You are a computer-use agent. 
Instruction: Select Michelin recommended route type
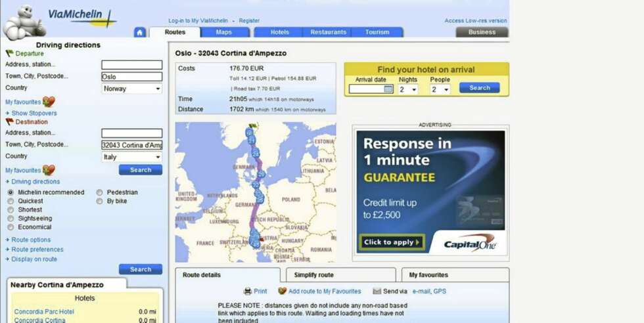(x=11, y=192)
